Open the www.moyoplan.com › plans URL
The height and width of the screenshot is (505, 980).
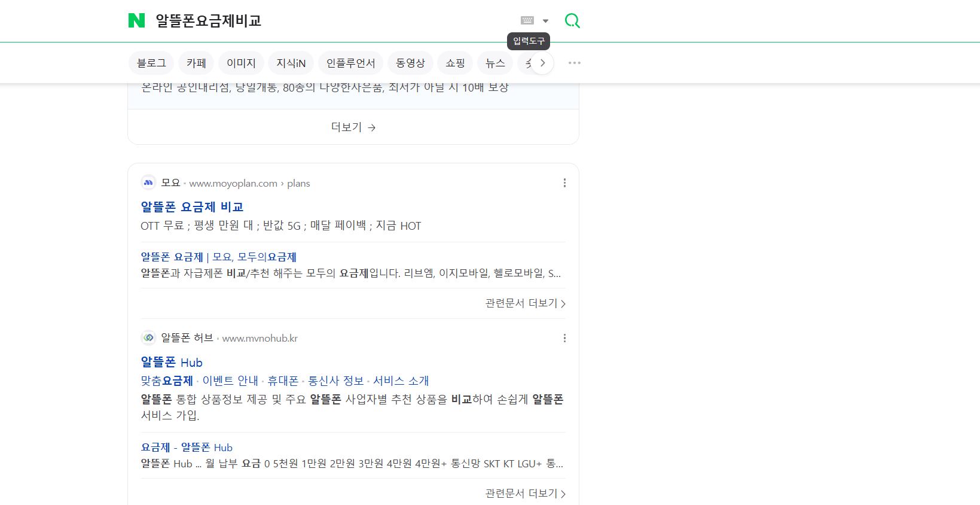click(249, 183)
